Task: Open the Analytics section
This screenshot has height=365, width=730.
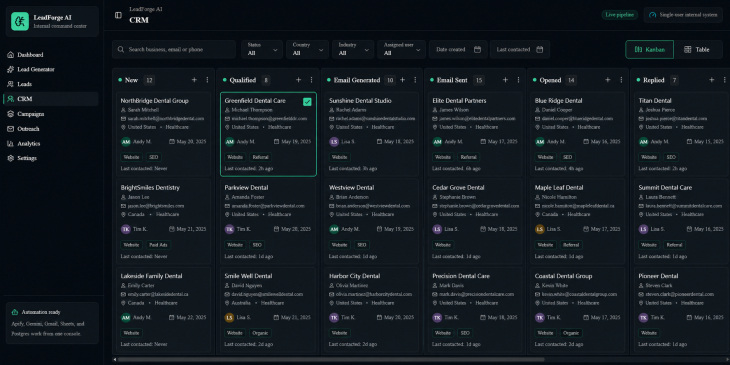Action: [x=51, y=143]
